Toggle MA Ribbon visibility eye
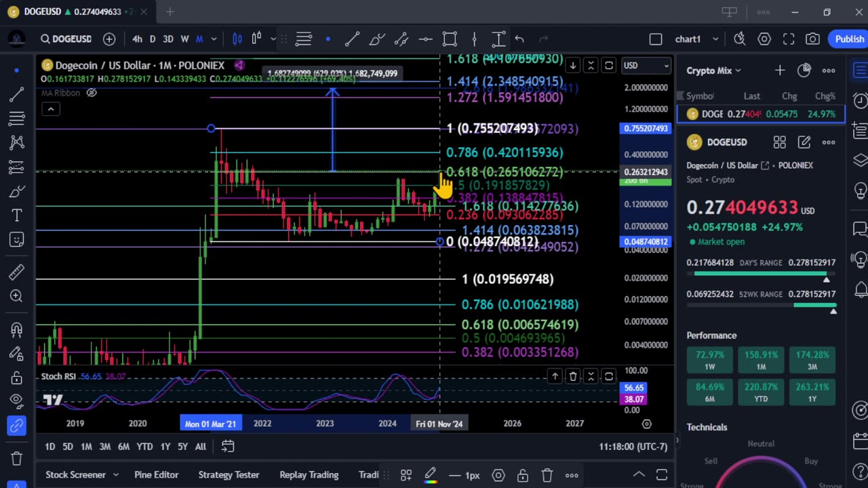Viewport: 868px width, 488px height. pyautogui.click(x=92, y=93)
